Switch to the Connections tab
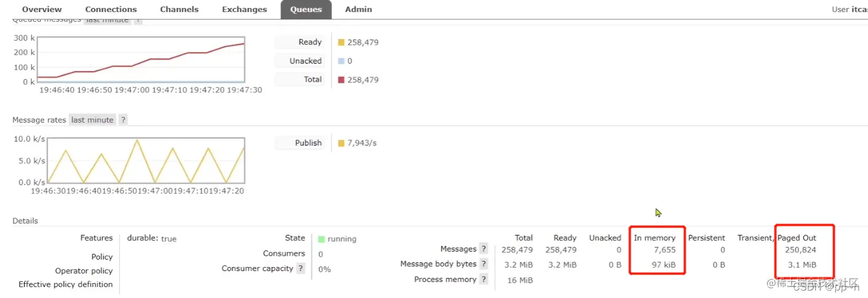Image resolution: width=868 pixels, height=298 pixels. click(x=111, y=9)
